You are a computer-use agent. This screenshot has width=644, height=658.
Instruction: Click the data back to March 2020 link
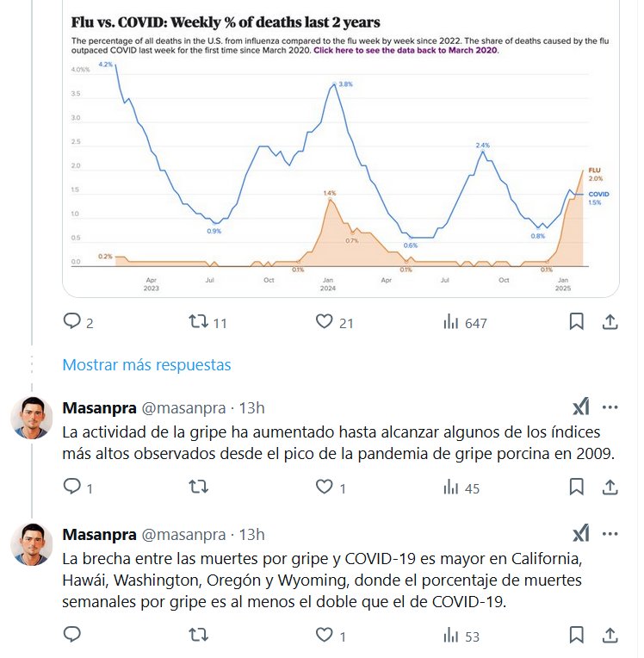[x=405, y=52]
